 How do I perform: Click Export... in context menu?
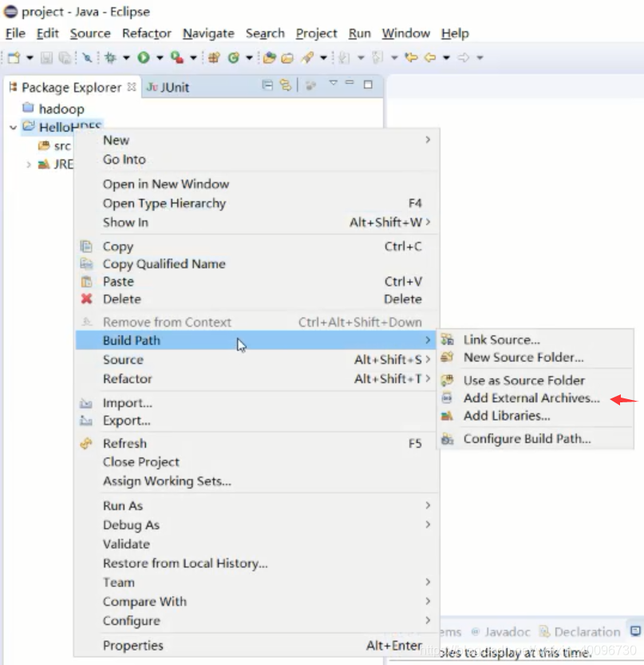click(256, 421)
